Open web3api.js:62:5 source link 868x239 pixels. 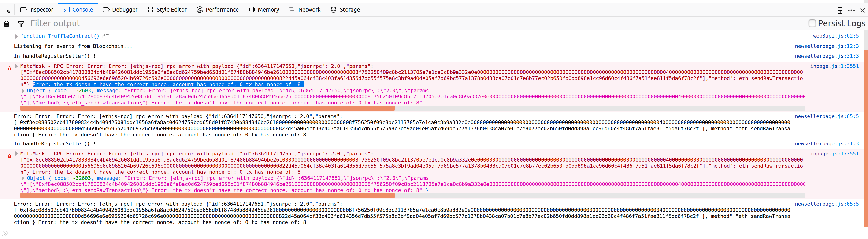(835, 35)
